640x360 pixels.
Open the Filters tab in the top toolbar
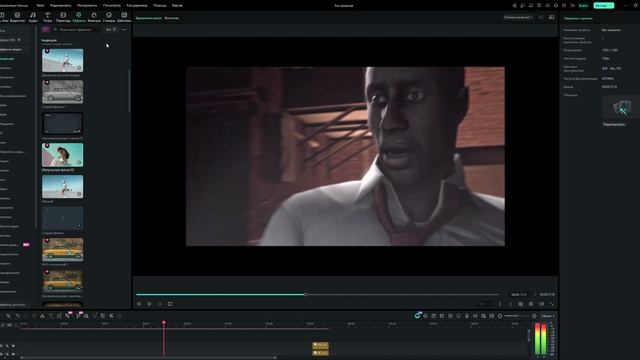[94, 17]
